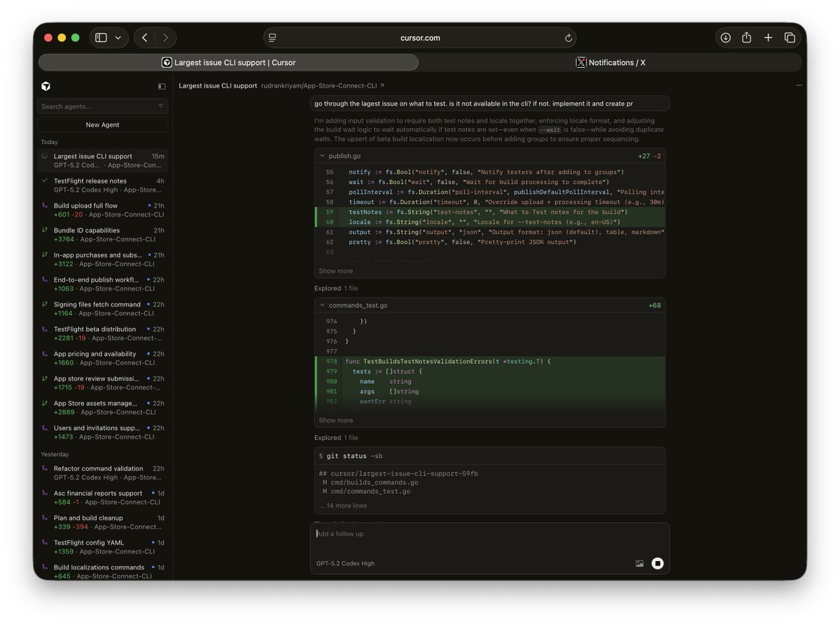Open the GPT-5.2 Codex High model selector
This screenshot has width=840, height=624.
click(345, 563)
